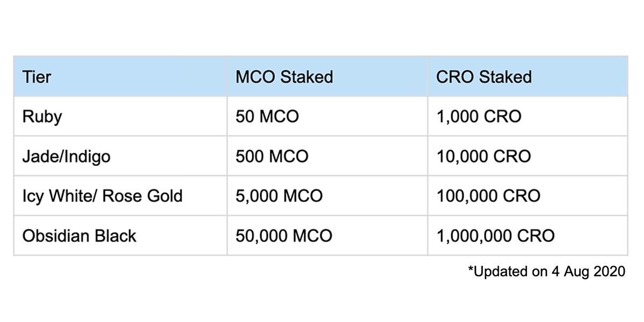The width and height of the screenshot is (644, 322).
Task: Select the 50 MCO cell
Action: pos(267,116)
